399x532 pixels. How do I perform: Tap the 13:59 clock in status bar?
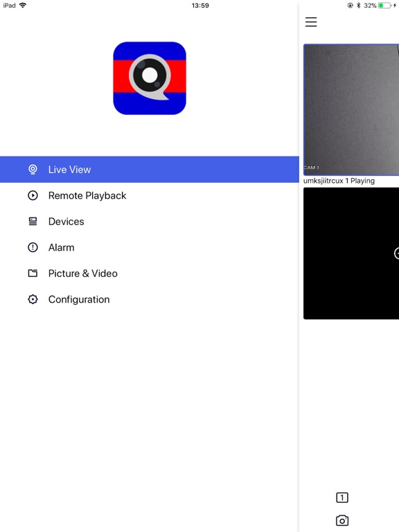click(200, 6)
